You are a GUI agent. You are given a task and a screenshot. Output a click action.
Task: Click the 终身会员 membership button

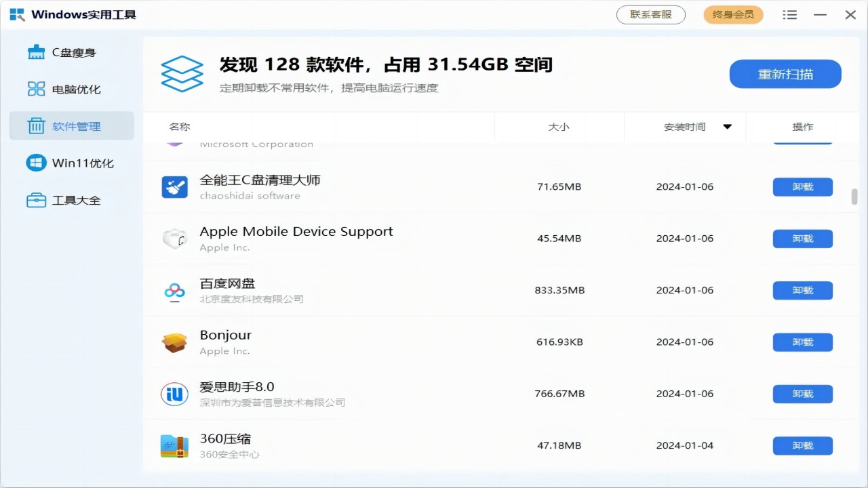point(733,14)
